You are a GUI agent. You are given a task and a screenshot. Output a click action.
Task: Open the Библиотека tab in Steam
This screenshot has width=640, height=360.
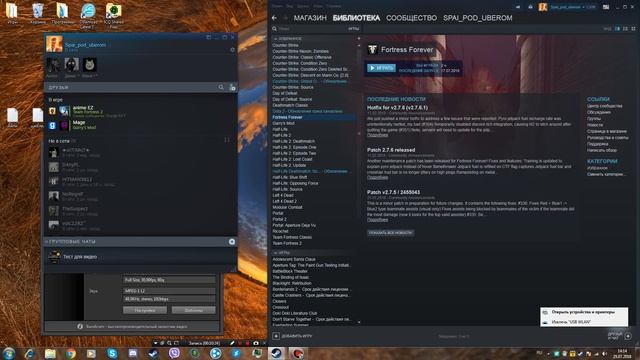tap(356, 18)
